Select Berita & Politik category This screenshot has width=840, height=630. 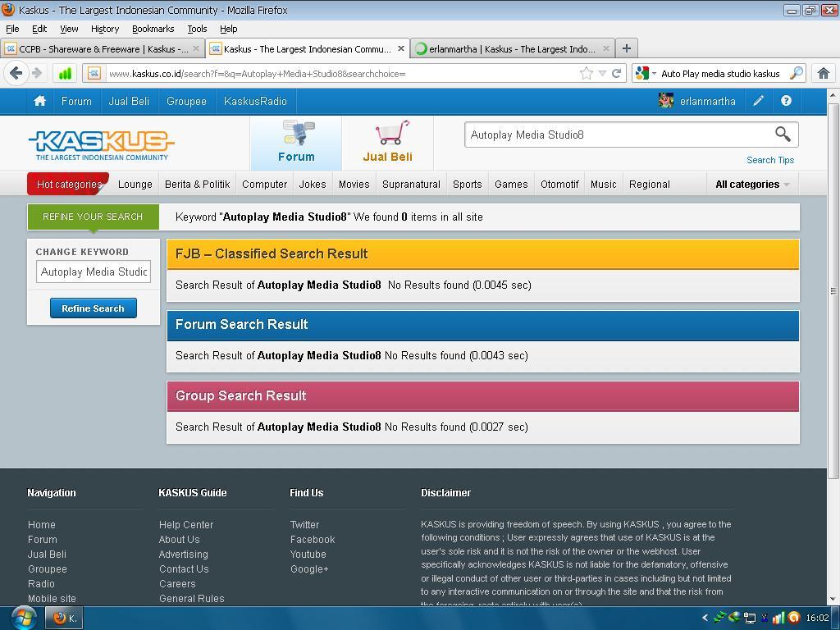pyautogui.click(x=197, y=185)
